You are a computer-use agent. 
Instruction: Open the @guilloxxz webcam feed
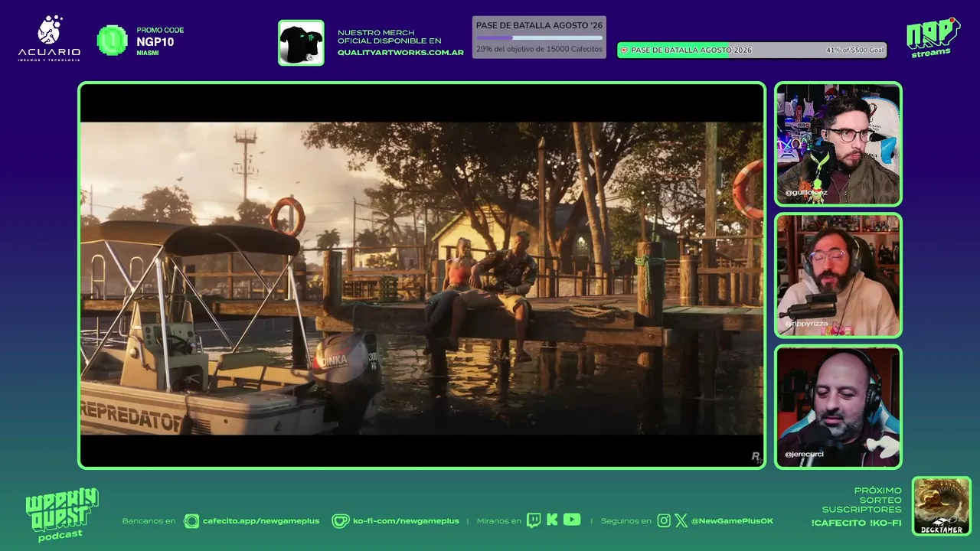point(838,144)
